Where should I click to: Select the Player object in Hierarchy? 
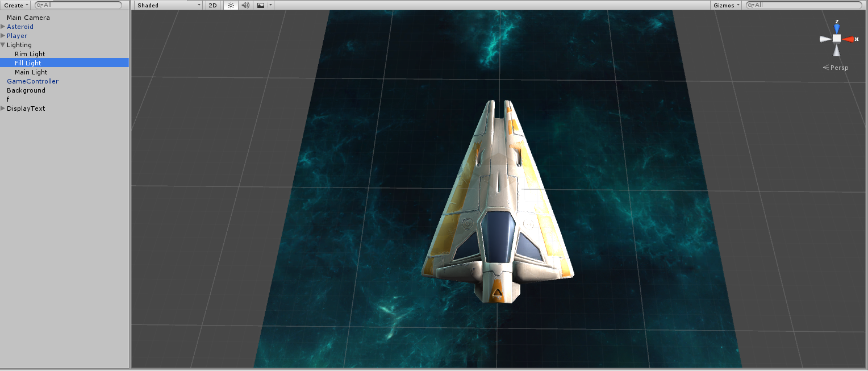(17, 36)
